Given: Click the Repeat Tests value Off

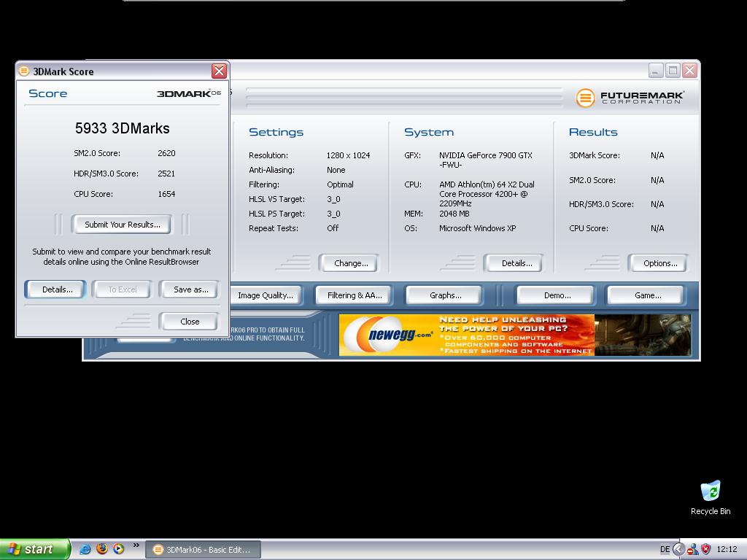Looking at the screenshot, I should point(333,228).
